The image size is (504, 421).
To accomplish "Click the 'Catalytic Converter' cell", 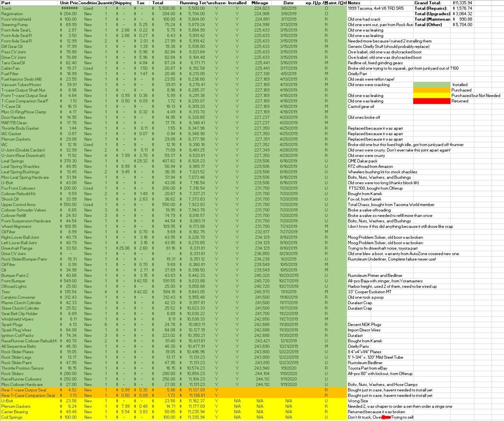I will tap(30, 297).
